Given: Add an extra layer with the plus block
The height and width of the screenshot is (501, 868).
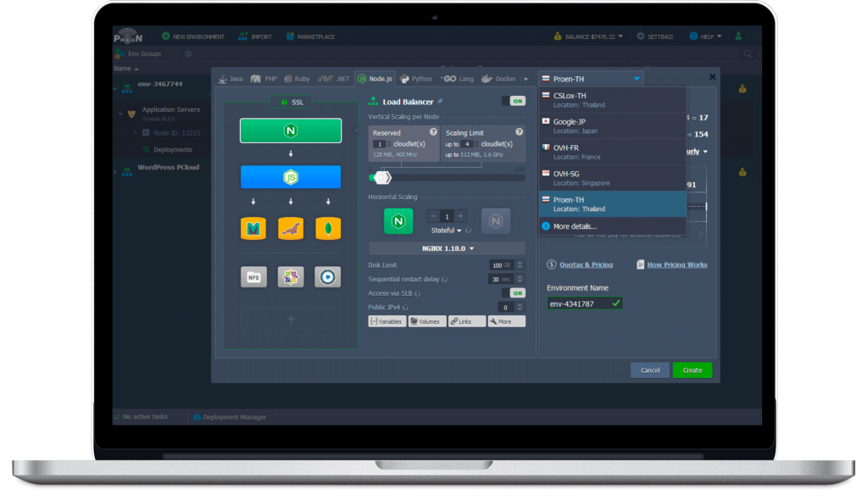Looking at the screenshot, I should tap(291, 318).
